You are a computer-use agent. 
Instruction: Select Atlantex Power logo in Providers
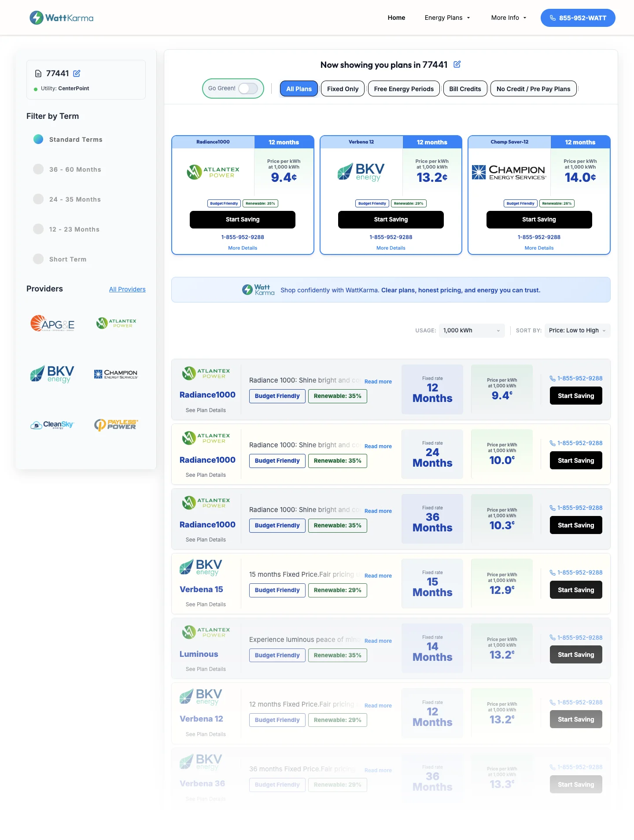click(116, 323)
